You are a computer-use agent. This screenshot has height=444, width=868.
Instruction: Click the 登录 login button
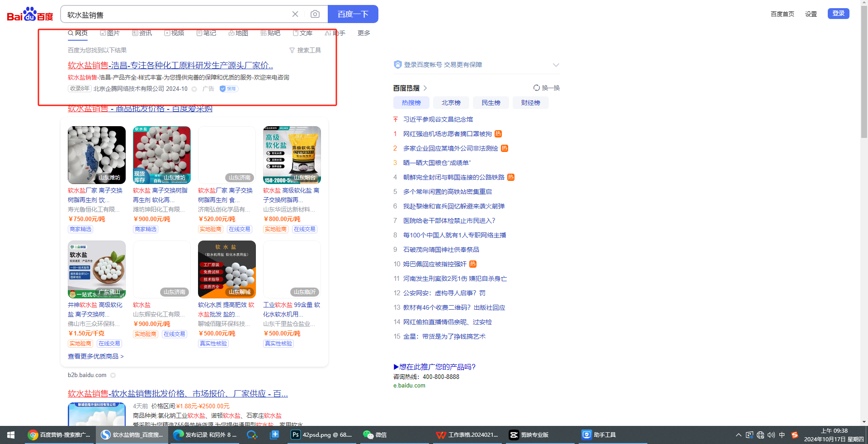(839, 14)
